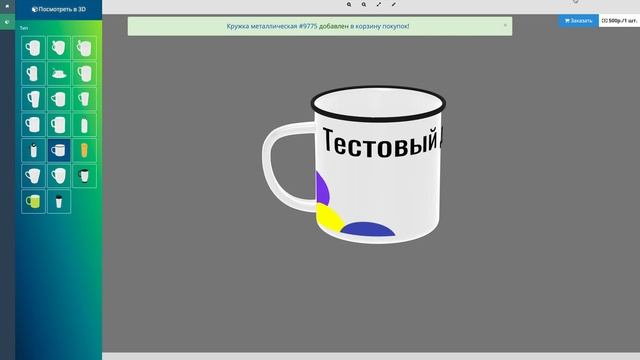Select the top-left mug type thumbnail
The width and height of the screenshot is (640, 360).
pos(33,48)
